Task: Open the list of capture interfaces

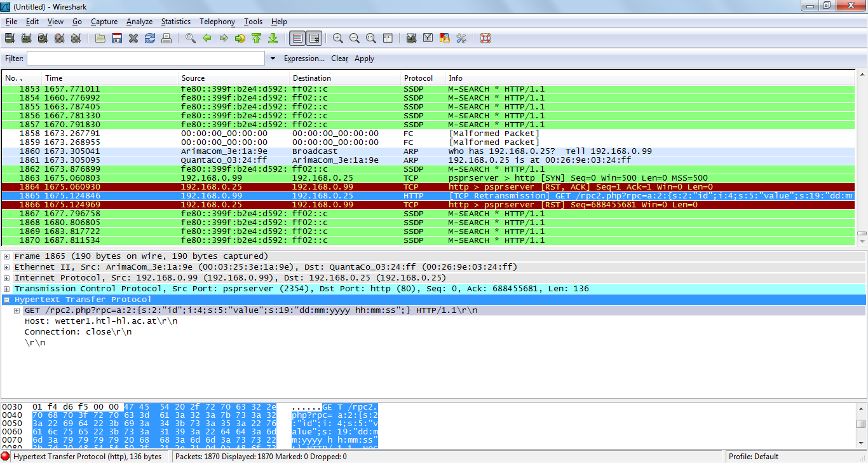Action: coord(10,38)
